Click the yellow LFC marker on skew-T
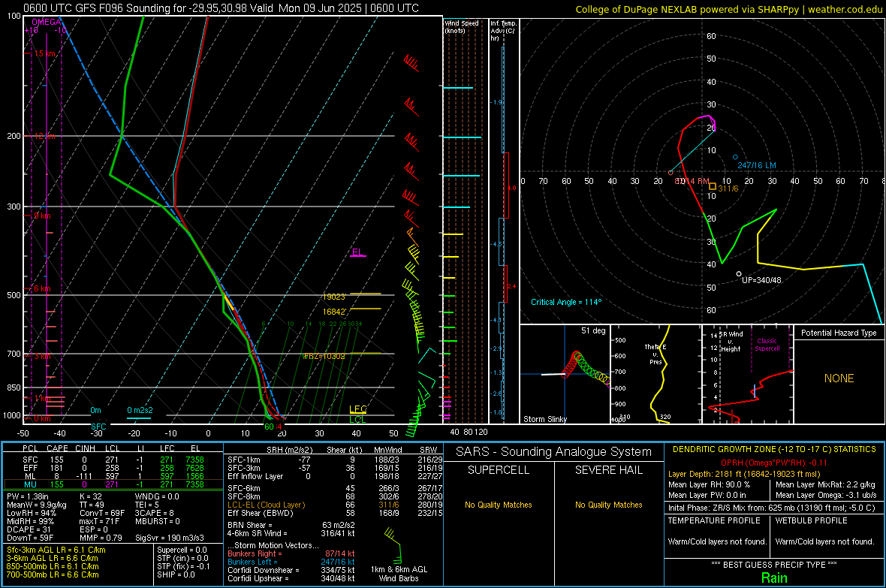Viewport: 886px width, 588px height. [x=357, y=409]
